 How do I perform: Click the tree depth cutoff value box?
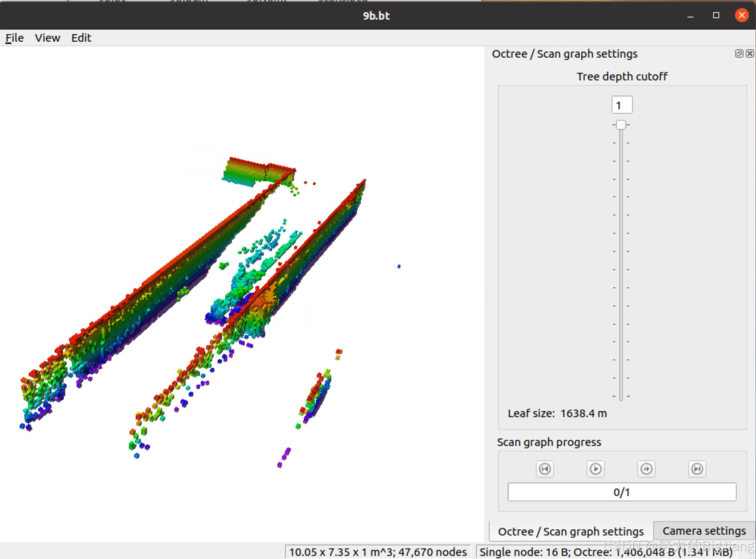pyautogui.click(x=621, y=105)
